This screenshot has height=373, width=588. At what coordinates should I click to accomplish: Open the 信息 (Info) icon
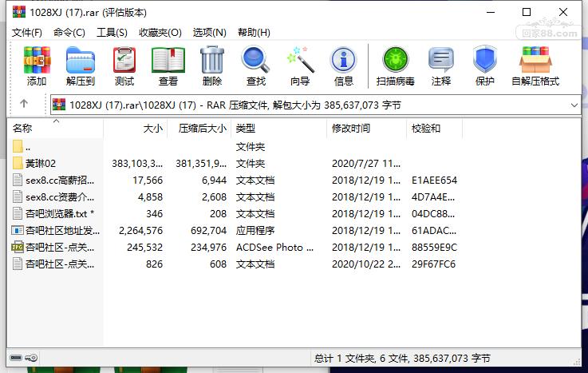pos(343,60)
